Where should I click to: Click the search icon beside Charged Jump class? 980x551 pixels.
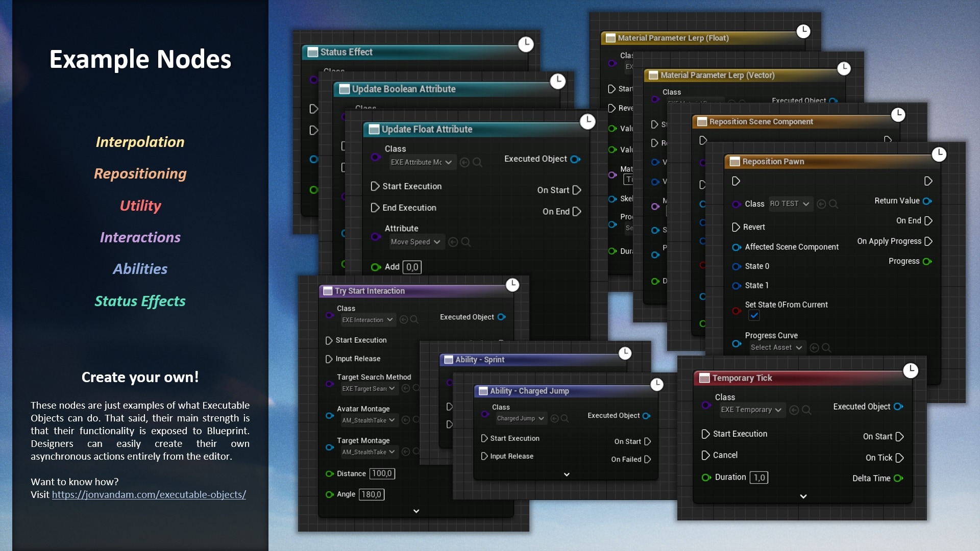tap(564, 418)
